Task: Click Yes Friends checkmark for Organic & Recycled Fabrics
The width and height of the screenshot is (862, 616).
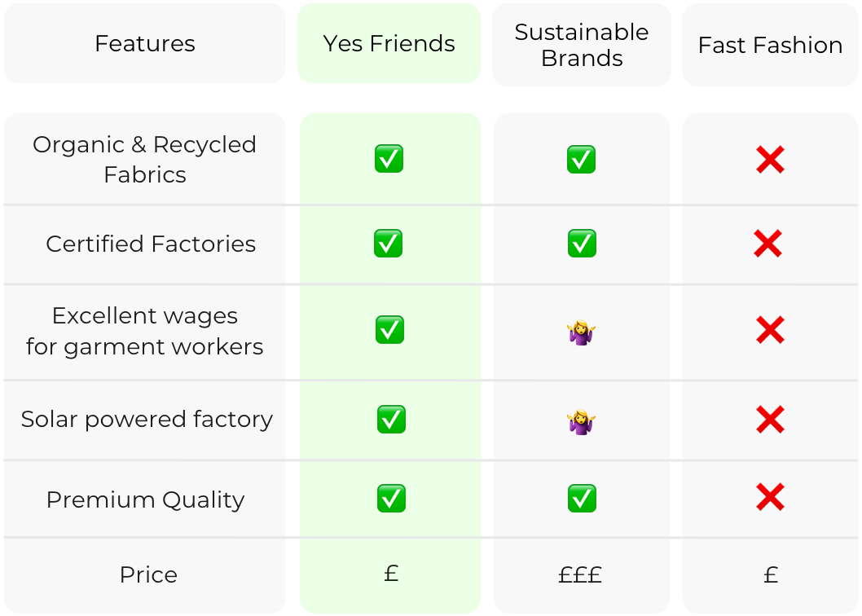Action: (389, 158)
